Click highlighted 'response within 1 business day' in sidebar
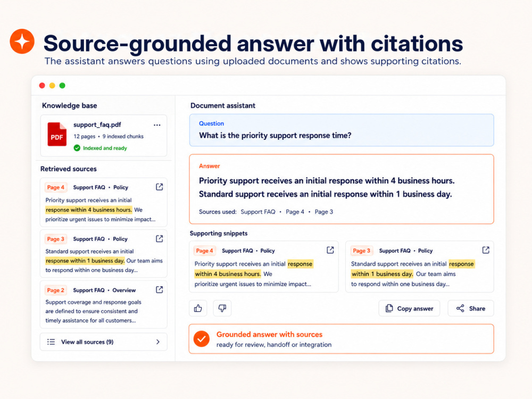 pyautogui.click(x=85, y=261)
